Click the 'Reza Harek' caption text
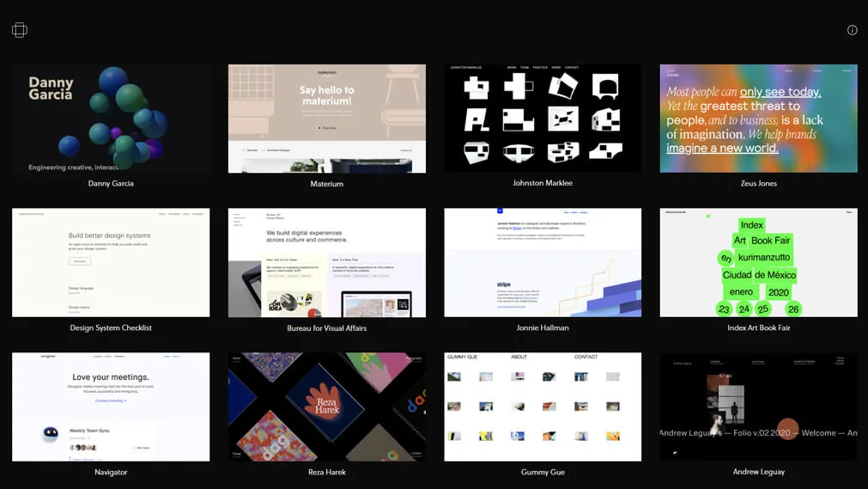The height and width of the screenshot is (489, 868). [326, 473]
